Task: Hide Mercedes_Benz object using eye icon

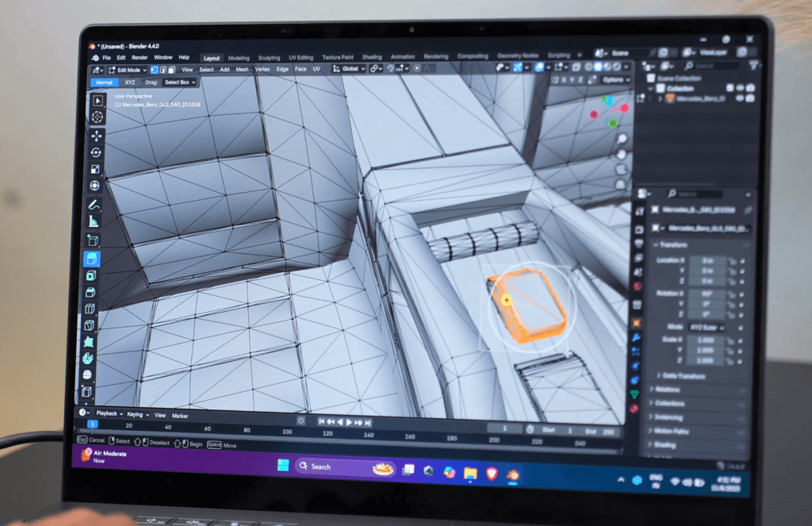Action: coord(738,98)
